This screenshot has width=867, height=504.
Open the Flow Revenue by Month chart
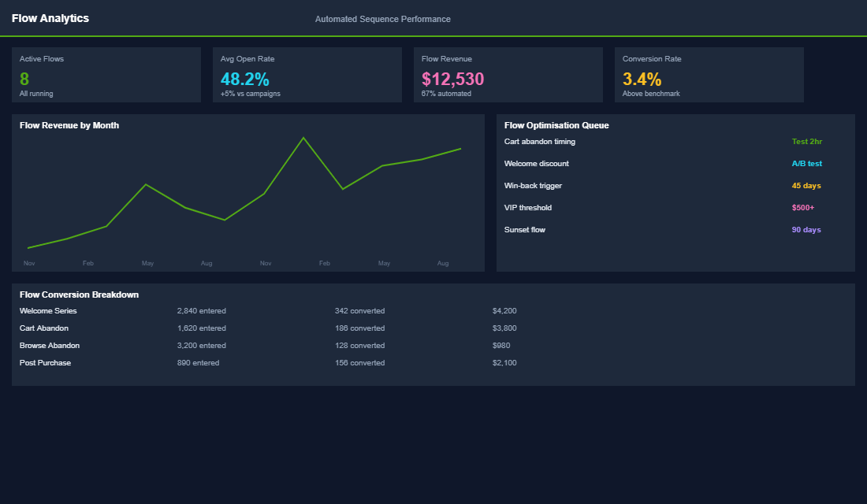point(247,193)
